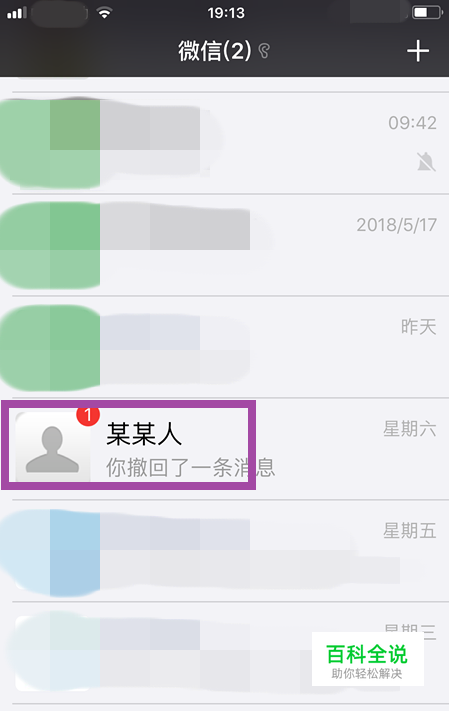Tap the message preview 你撤回了一条消息
Viewport: 449px width, 711px height.
[190, 468]
